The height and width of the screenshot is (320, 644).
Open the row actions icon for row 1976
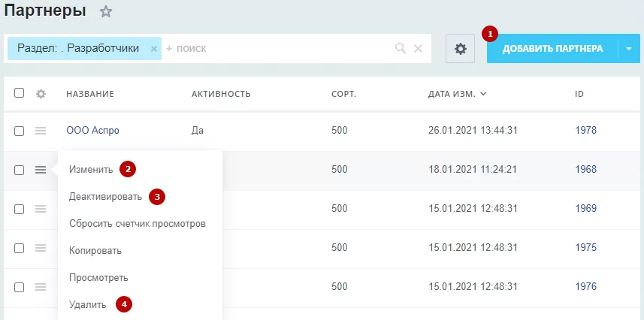click(x=41, y=287)
